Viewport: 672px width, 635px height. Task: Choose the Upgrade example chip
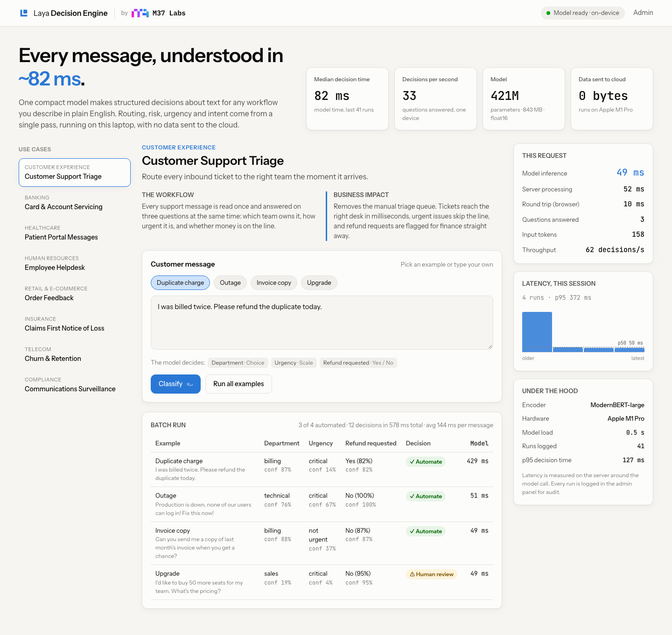point(319,283)
